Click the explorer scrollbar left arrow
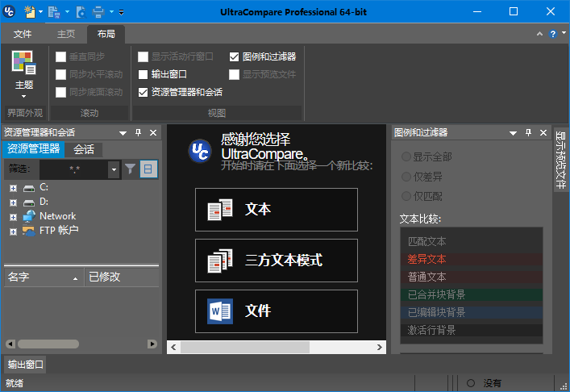 pos(10,344)
